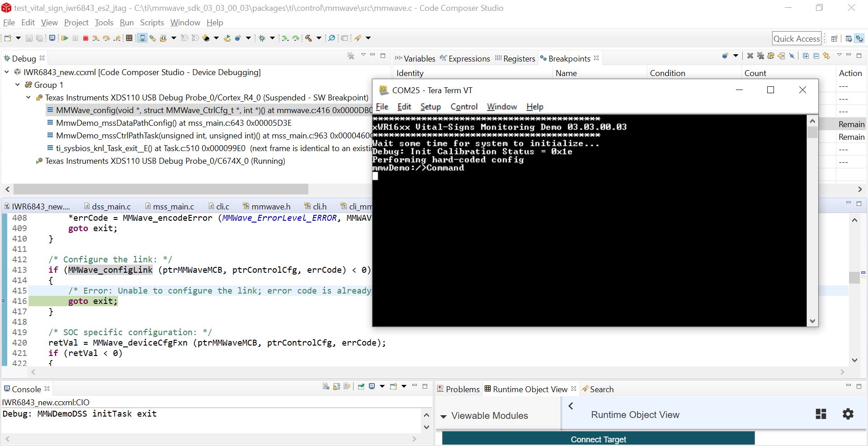
Task: Click the Build hammer icon
Action: tap(308, 38)
